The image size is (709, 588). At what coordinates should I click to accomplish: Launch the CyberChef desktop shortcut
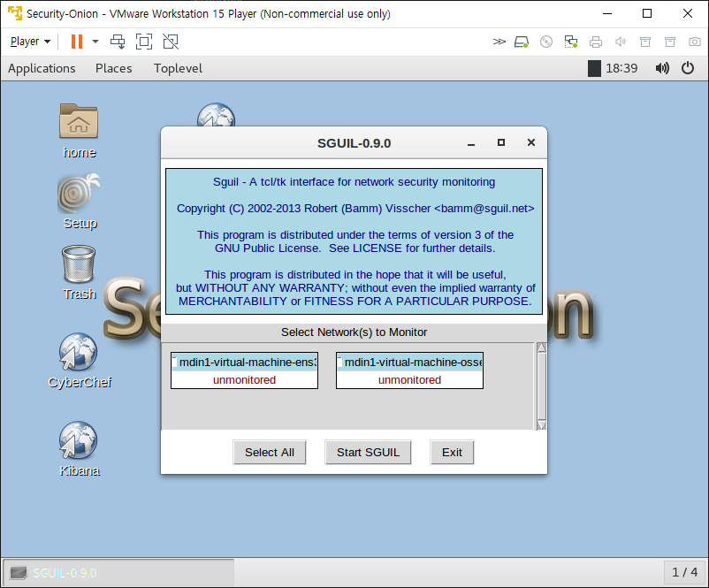pyautogui.click(x=80, y=361)
